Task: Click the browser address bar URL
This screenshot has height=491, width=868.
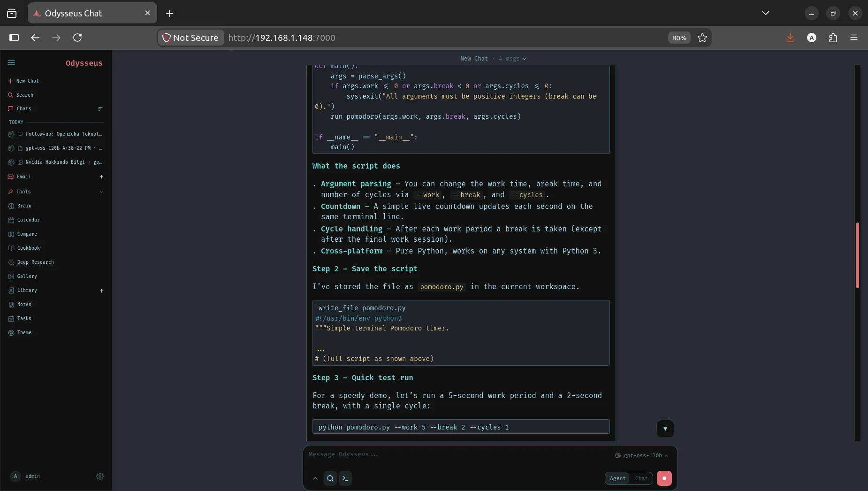Action: click(282, 38)
